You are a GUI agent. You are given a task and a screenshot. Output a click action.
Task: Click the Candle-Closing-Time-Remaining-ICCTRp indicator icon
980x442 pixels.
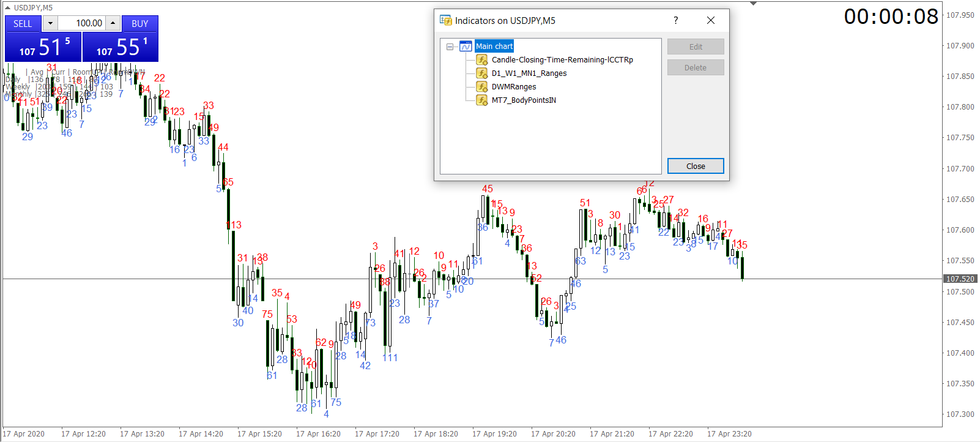483,60
